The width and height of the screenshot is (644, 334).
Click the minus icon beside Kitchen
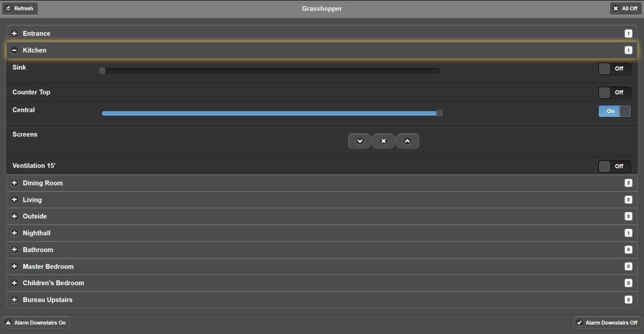point(14,50)
